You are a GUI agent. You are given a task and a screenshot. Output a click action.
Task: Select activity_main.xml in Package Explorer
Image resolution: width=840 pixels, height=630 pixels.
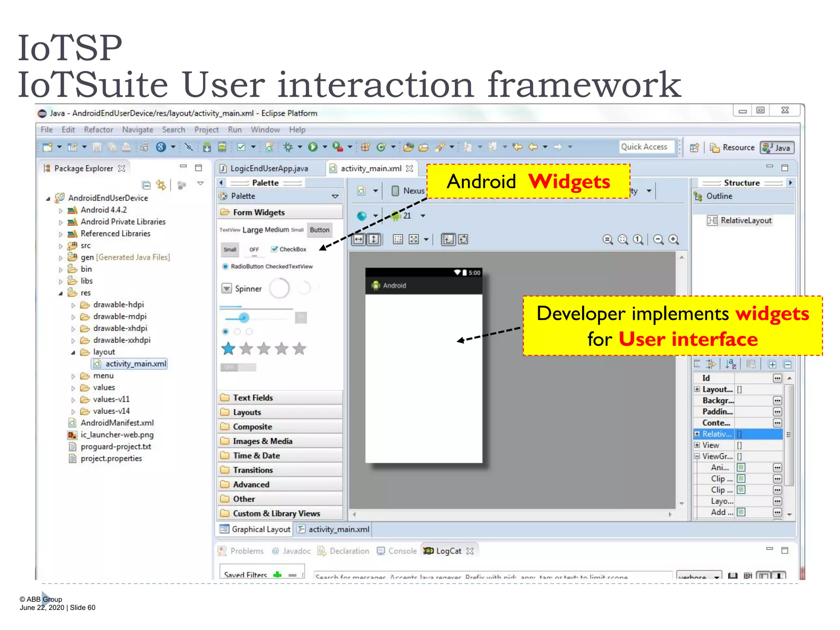tap(130, 364)
